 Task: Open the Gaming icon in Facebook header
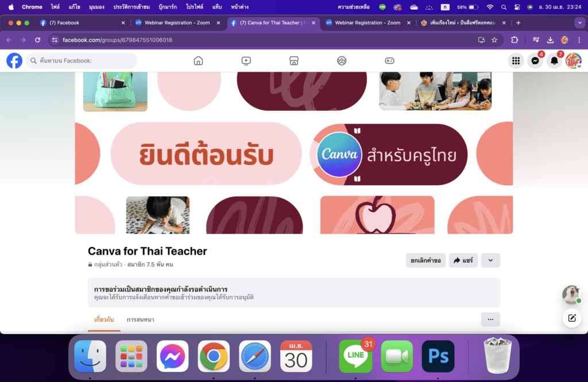tap(390, 61)
